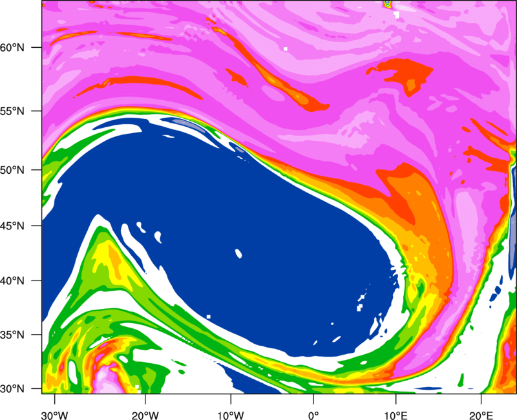Click the 20°W longitude label
The image size is (517, 420).
[x=145, y=415]
